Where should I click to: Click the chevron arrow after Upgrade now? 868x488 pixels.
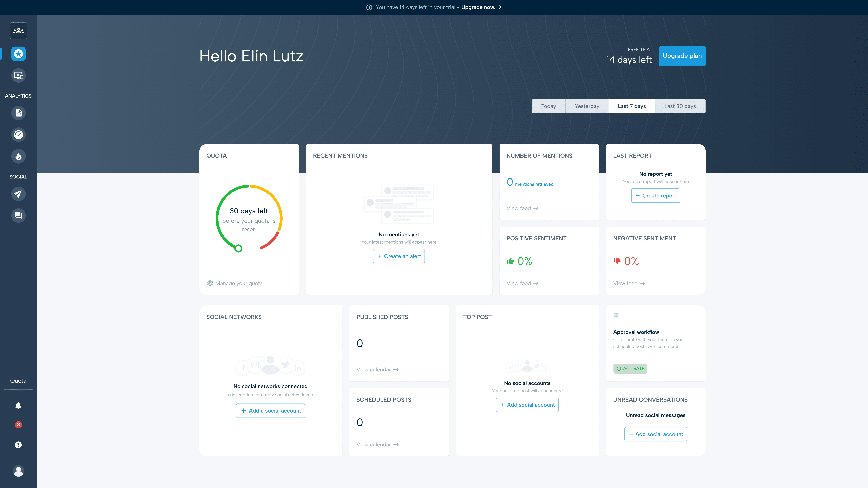coord(500,7)
